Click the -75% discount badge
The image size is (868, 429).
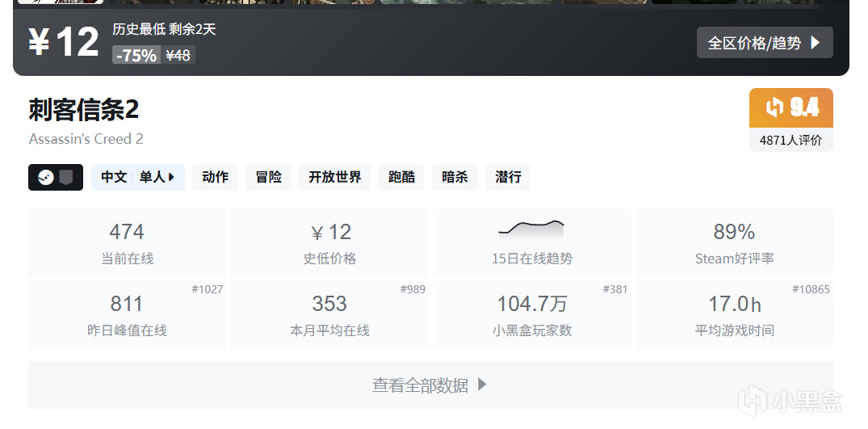(136, 55)
